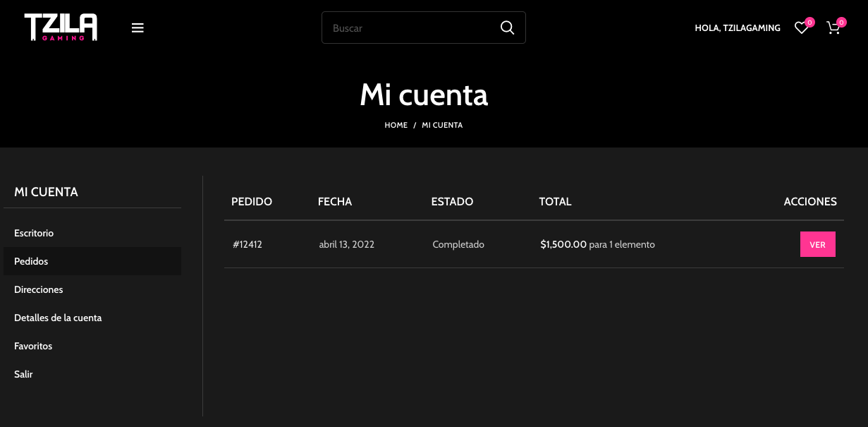Click the Tzila Gaming logo

click(61, 28)
